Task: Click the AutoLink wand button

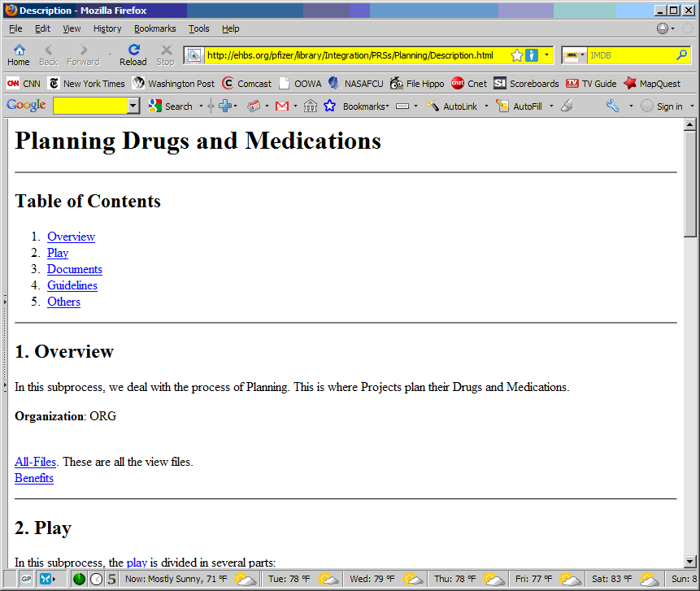Action: click(452, 106)
